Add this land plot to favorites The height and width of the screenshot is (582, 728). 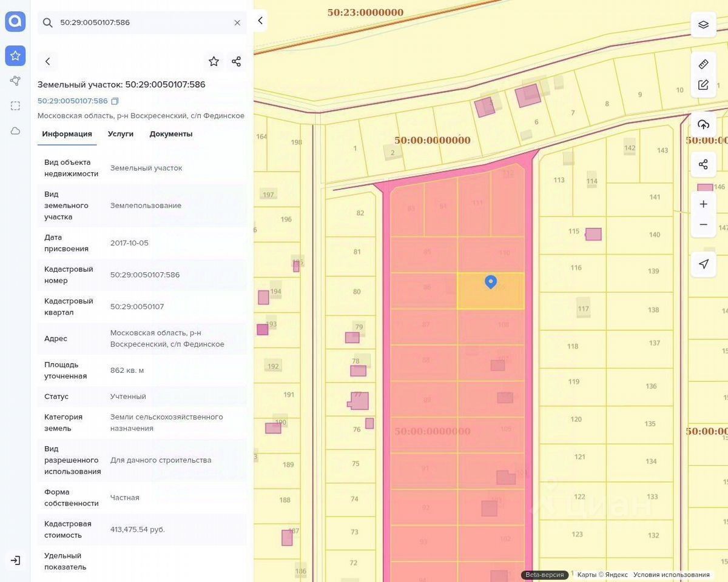pyautogui.click(x=214, y=61)
